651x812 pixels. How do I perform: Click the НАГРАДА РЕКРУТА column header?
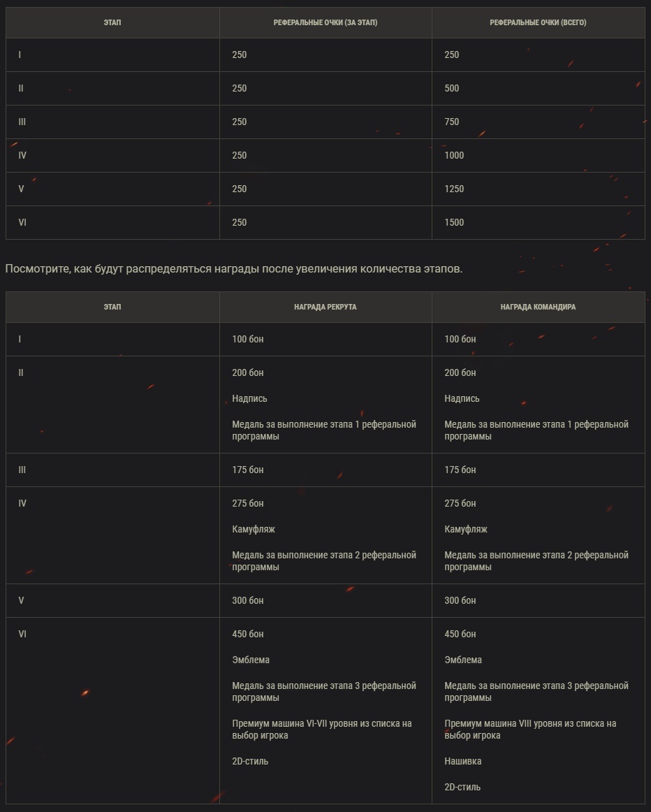(x=325, y=307)
